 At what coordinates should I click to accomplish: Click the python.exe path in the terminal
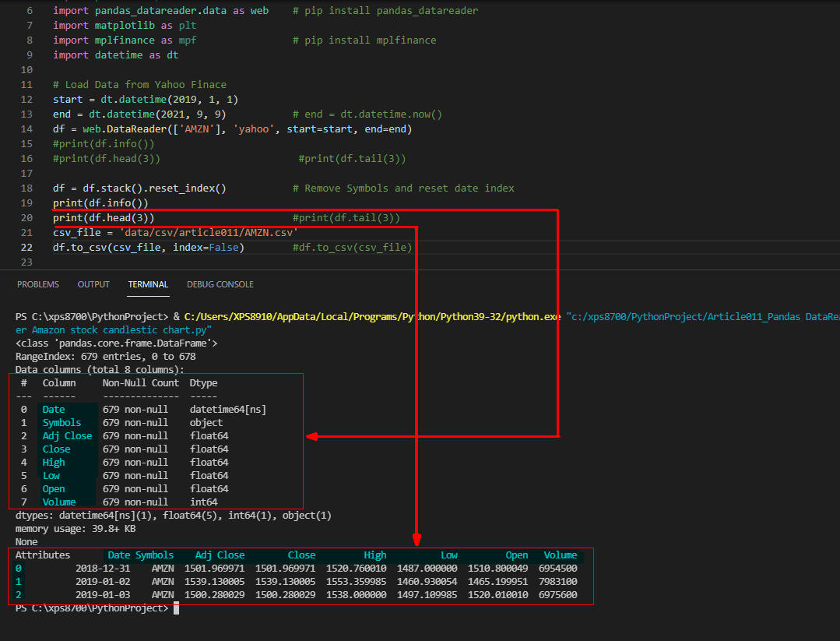click(372, 316)
